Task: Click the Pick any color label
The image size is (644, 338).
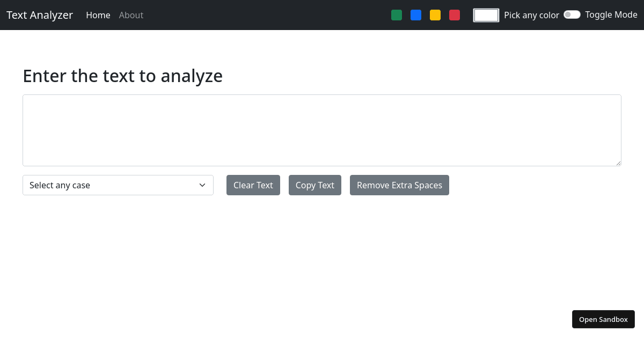Action: [x=531, y=15]
